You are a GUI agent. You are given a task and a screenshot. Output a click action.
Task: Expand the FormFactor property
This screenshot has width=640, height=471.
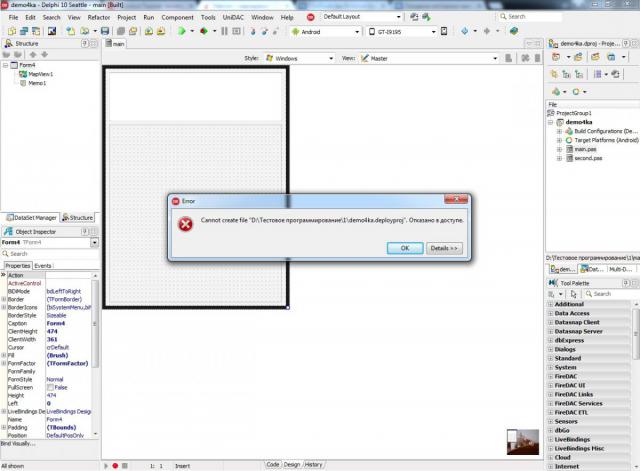[x=4, y=363]
